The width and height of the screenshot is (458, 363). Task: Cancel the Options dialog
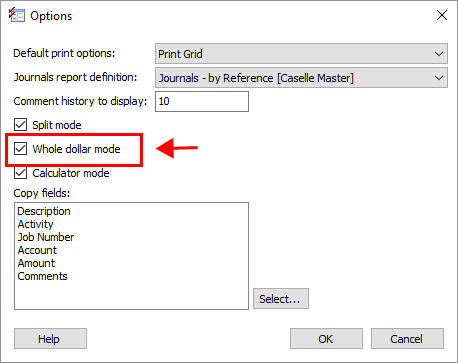pyautogui.click(x=407, y=339)
